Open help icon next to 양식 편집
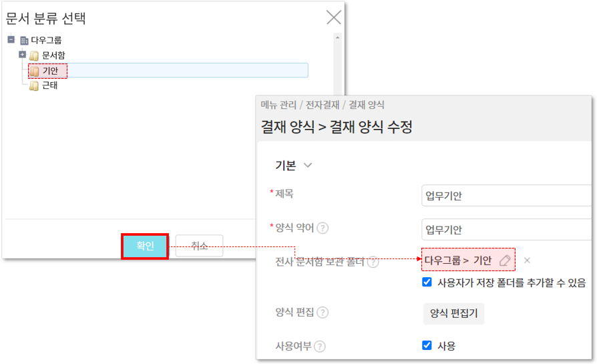The width and height of the screenshot is (597, 364). (x=323, y=313)
